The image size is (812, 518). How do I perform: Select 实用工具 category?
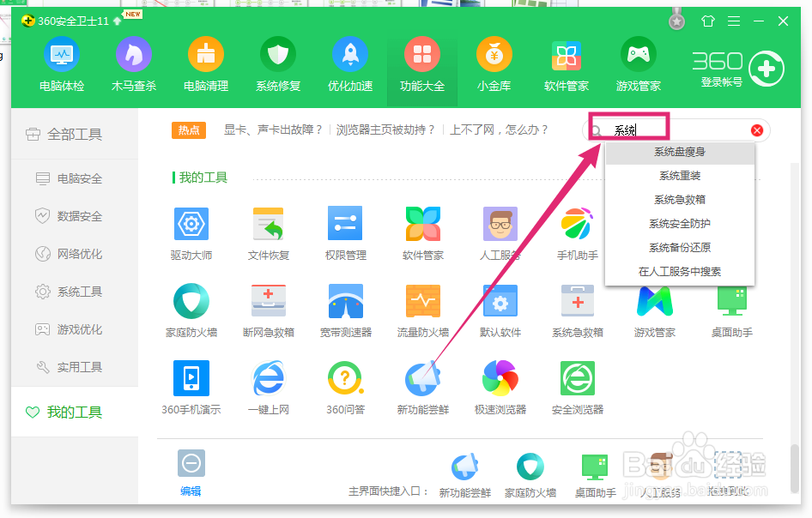pyautogui.click(x=75, y=367)
